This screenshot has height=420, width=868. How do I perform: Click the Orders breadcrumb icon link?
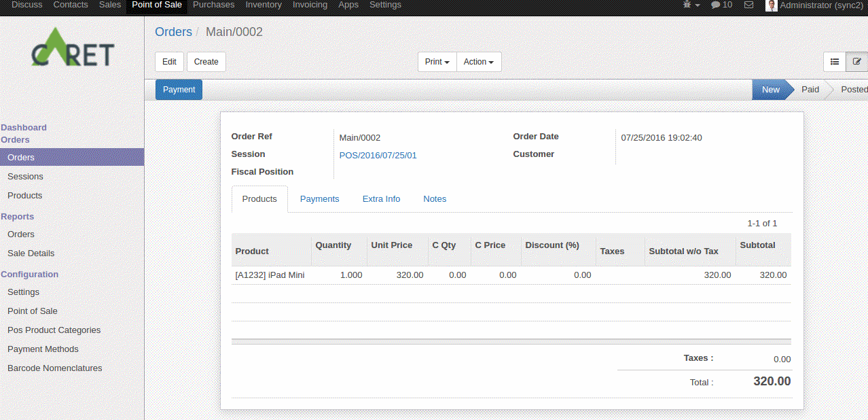pyautogui.click(x=173, y=31)
